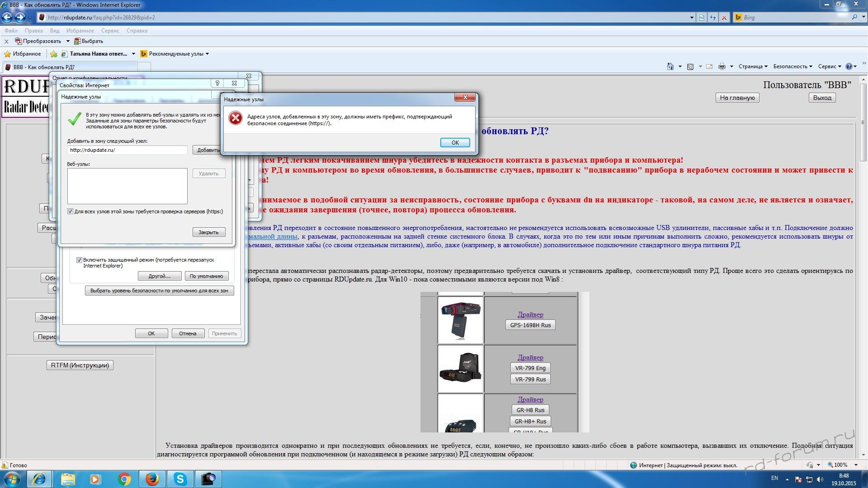Click the Read mail envelope icon
Image resolution: width=868 pixels, height=488 pixels.
tap(709, 66)
